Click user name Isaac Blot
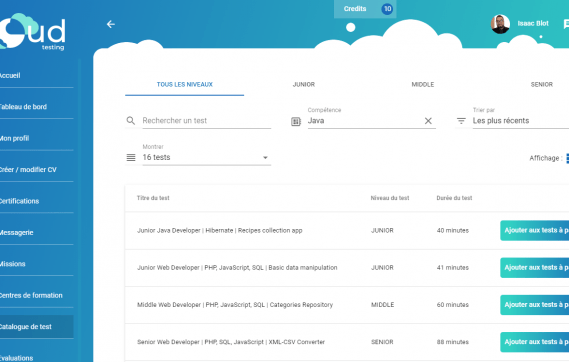Screen dimensions: 569x362 (533, 24)
